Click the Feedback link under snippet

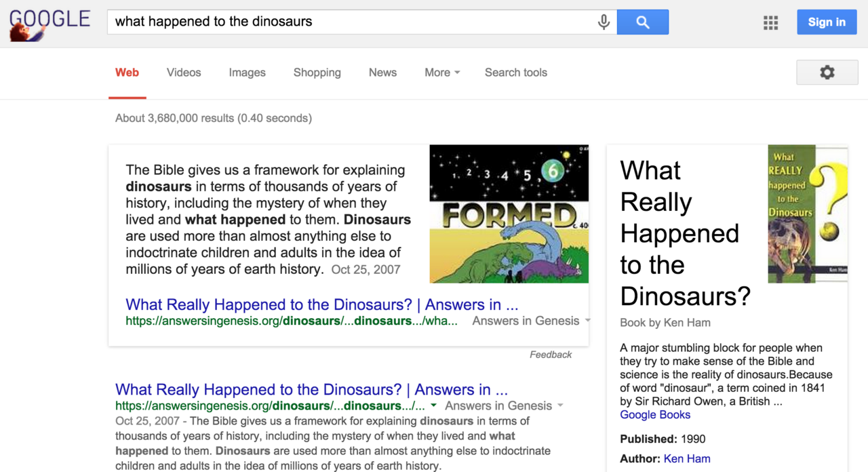coord(551,355)
